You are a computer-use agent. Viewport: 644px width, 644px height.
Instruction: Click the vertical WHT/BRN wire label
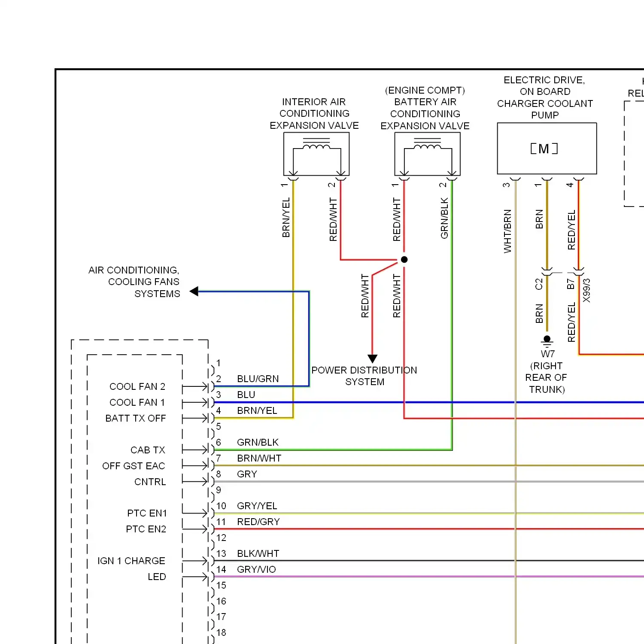pos(508,231)
